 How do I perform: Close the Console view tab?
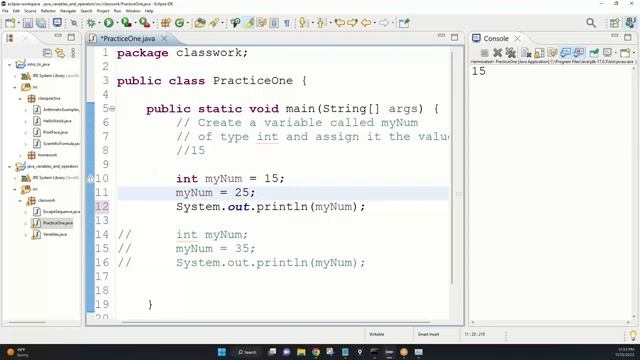(x=517, y=38)
